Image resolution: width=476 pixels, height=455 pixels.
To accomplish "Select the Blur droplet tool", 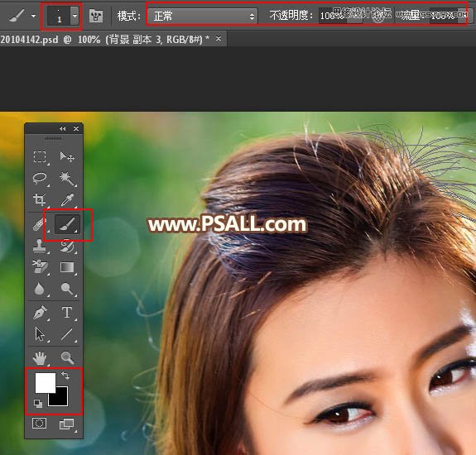I will pos(39,289).
